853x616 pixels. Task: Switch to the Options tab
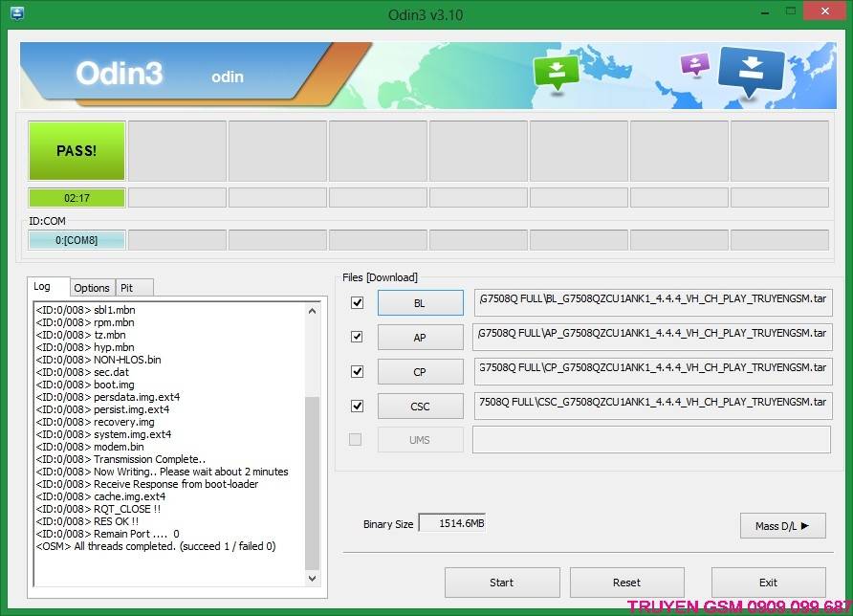point(92,288)
